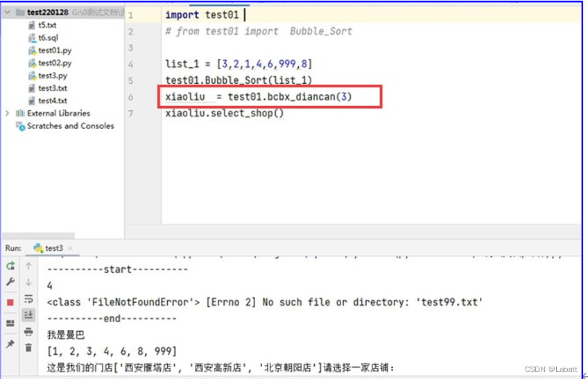Restore layout icon in Run panel

[x=10, y=323]
